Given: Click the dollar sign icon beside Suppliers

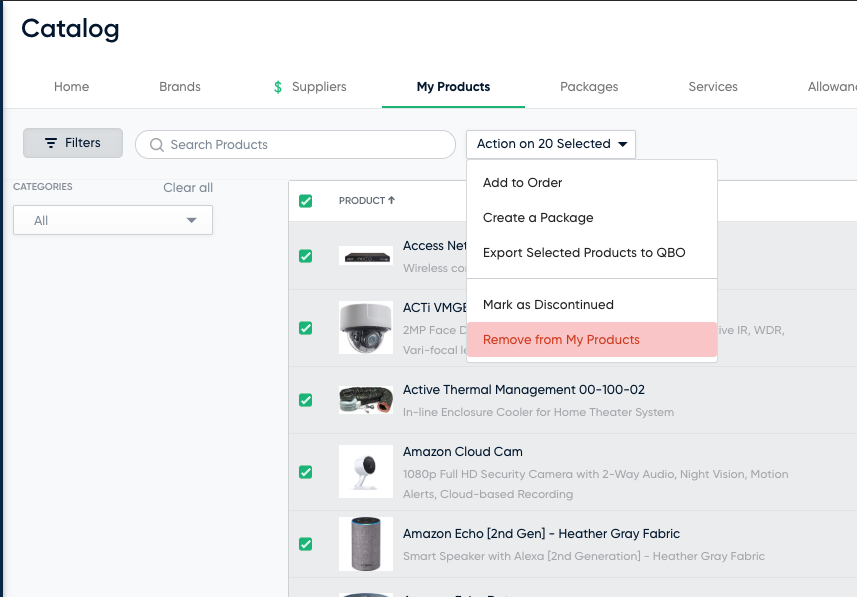Looking at the screenshot, I should (x=278, y=87).
